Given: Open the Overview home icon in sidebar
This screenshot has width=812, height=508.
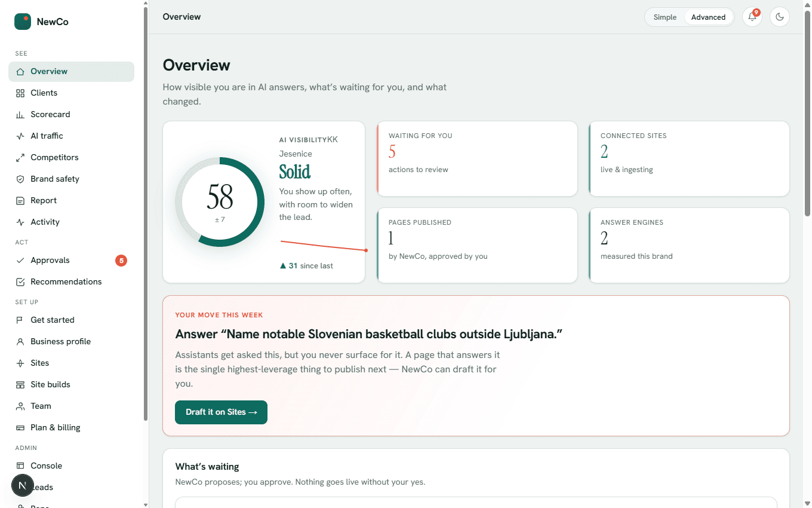Looking at the screenshot, I should (20, 72).
